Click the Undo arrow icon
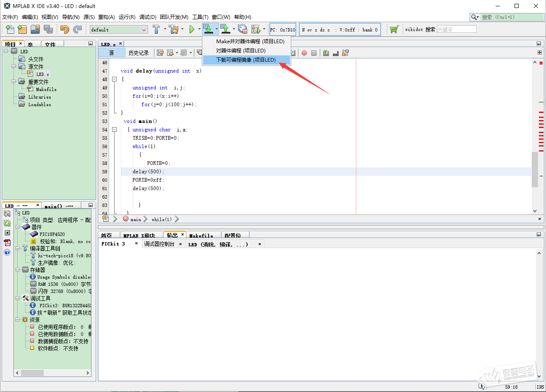The height and width of the screenshot is (392, 546). coord(64,29)
